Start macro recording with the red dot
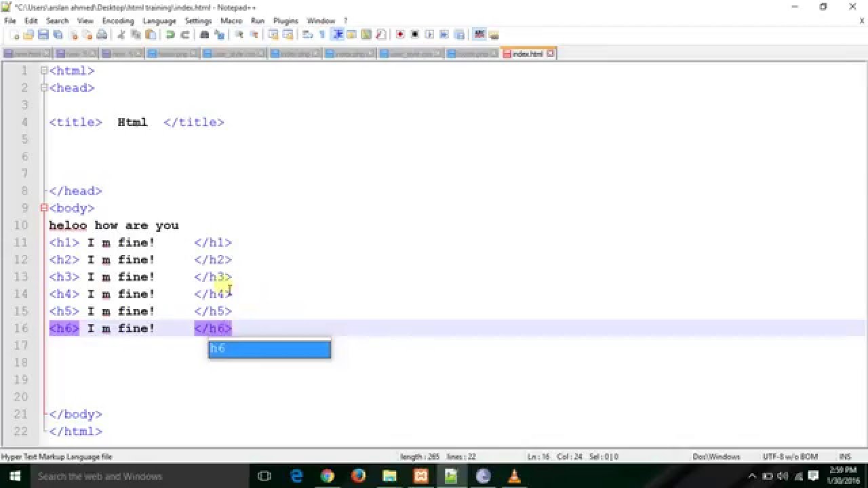 (400, 35)
